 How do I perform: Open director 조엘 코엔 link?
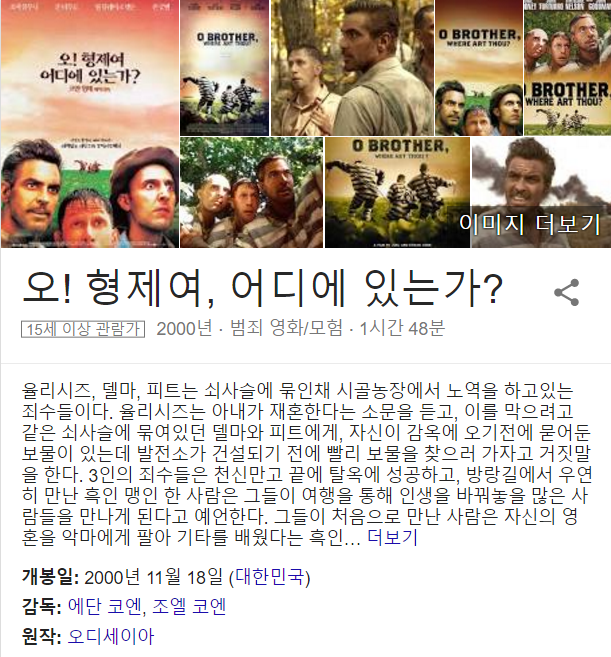click(189, 606)
